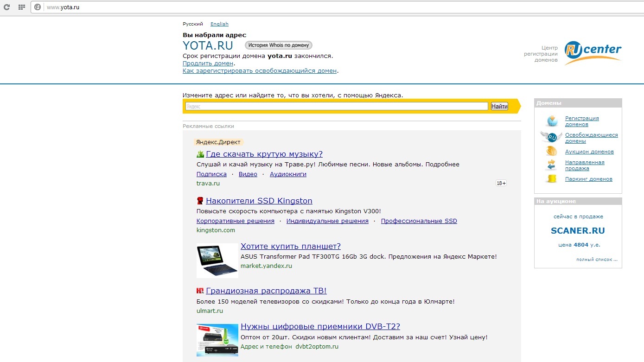Image resolution: width=644 pixels, height=362 pixels.
Task: Click the grass favicon of the music ad
Action: (x=200, y=154)
